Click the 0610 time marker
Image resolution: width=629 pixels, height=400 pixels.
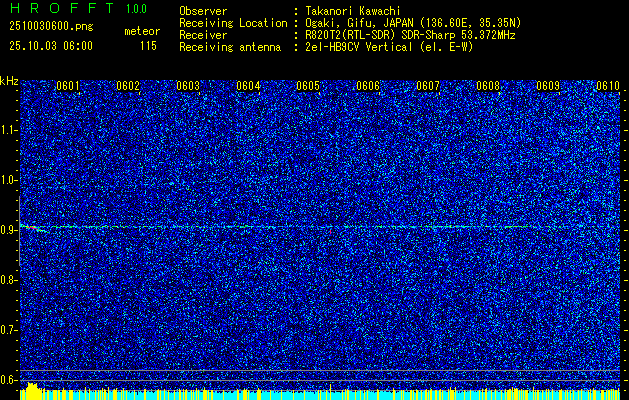(x=608, y=86)
